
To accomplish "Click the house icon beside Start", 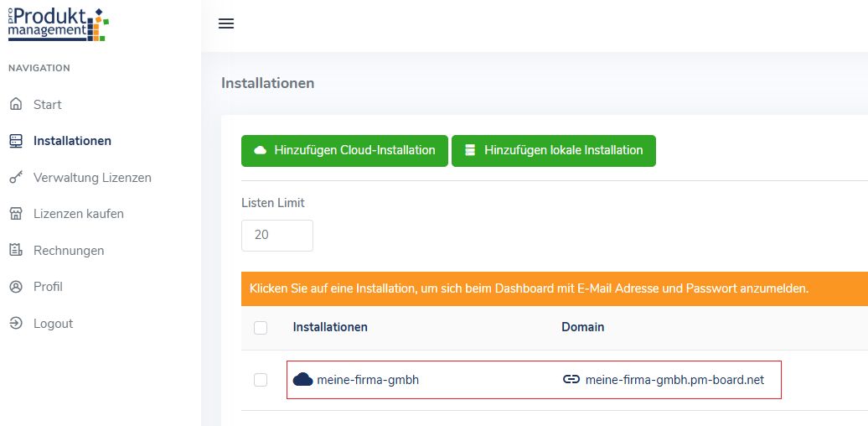I will coord(16,104).
